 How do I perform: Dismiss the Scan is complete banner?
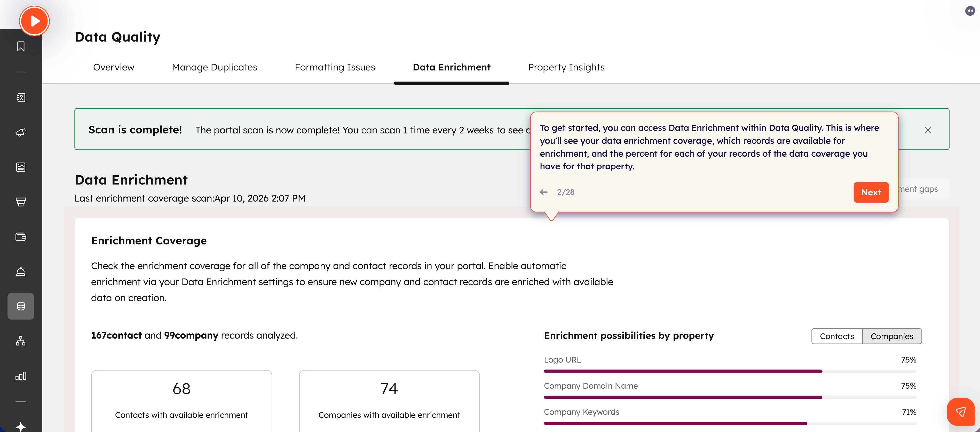click(x=928, y=130)
